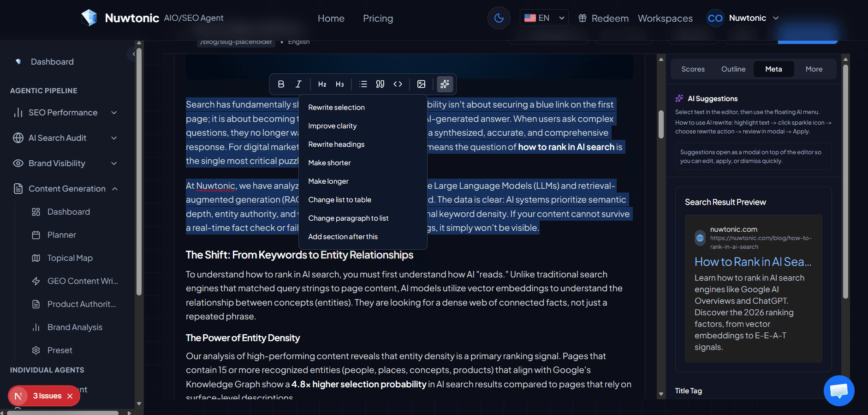Open the Topical Map page

point(70,258)
